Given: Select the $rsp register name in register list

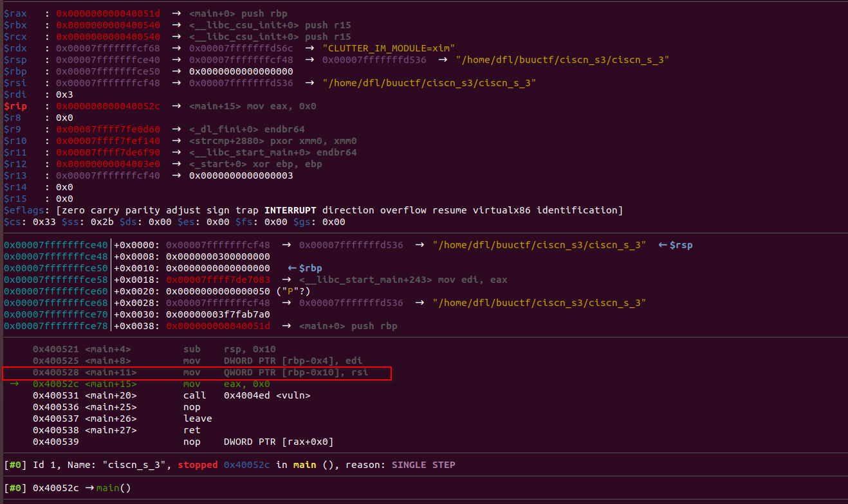Looking at the screenshot, I should [15, 60].
